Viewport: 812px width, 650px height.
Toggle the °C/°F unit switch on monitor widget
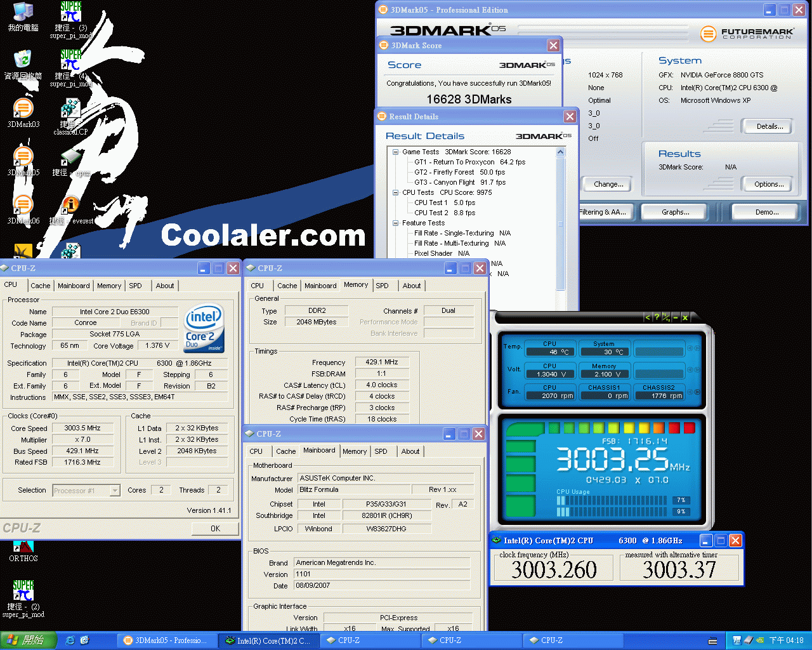tap(666, 317)
